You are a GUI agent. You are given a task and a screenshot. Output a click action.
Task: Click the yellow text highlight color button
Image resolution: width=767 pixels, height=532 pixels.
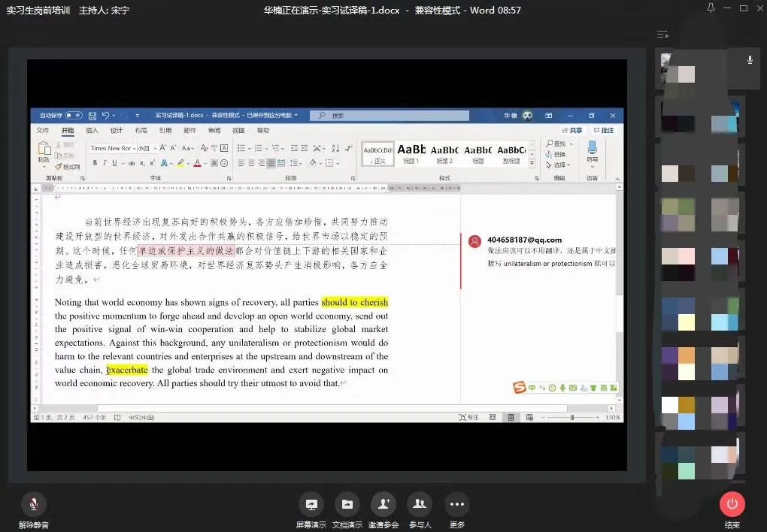[181, 163]
